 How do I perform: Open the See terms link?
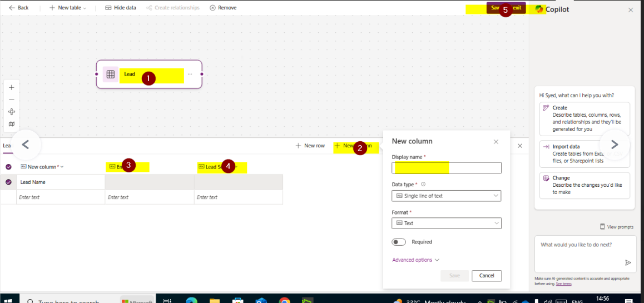[563, 284]
